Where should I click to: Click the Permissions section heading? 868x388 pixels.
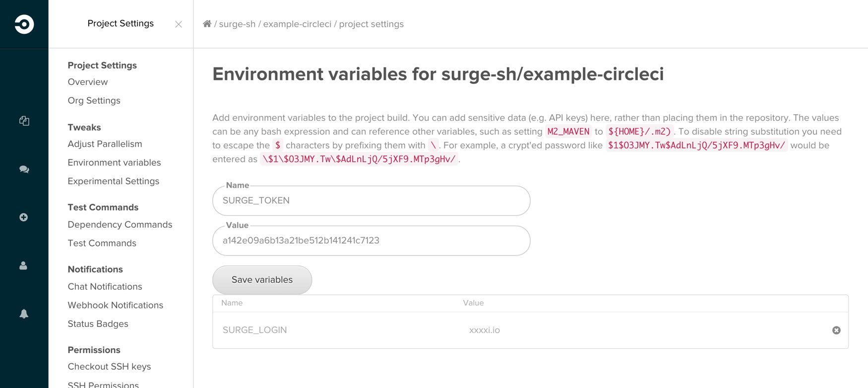pyautogui.click(x=94, y=350)
